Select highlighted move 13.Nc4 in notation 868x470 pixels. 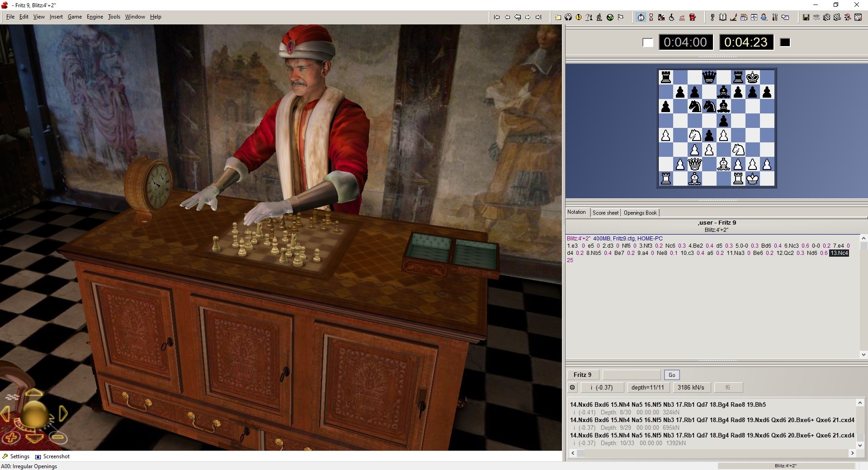coord(839,253)
